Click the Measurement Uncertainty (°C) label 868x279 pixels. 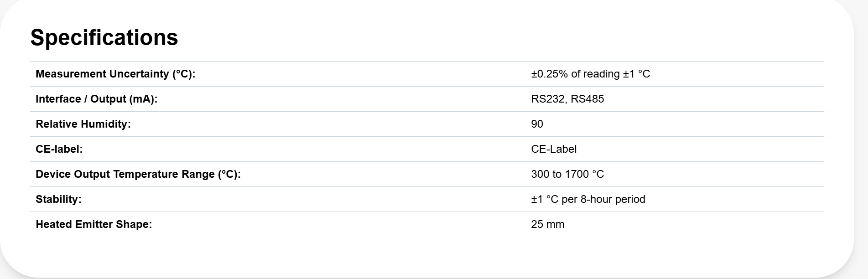point(115,74)
